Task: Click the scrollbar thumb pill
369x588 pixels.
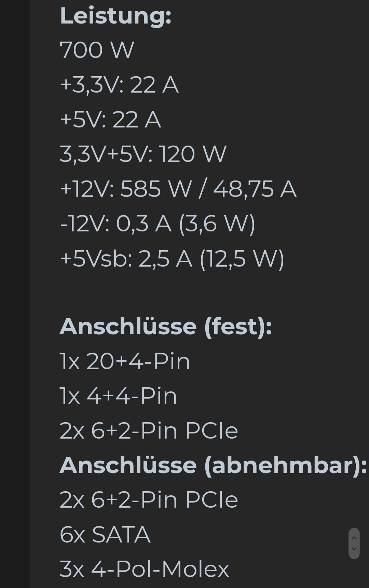Action: pyautogui.click(x=354, y=544)
